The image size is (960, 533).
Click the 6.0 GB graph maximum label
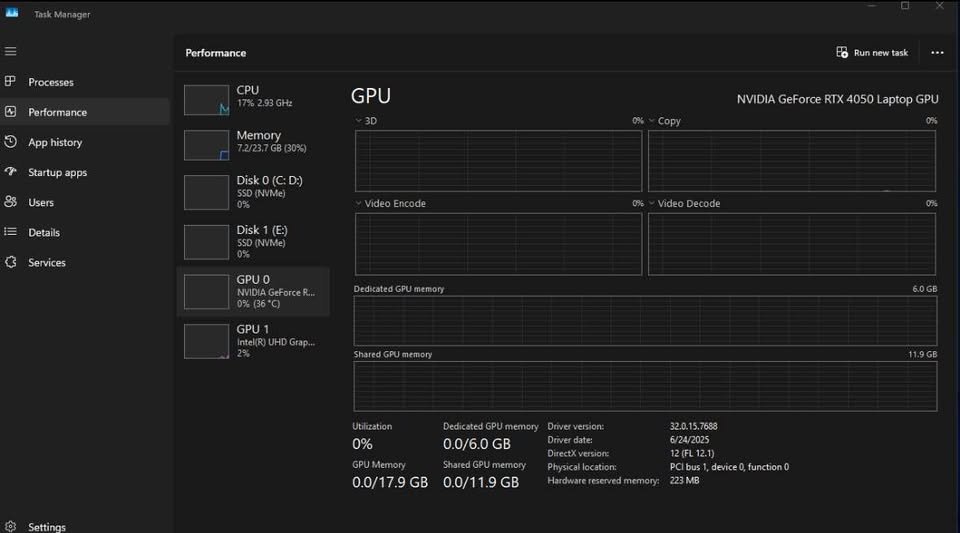pos(924,289)
